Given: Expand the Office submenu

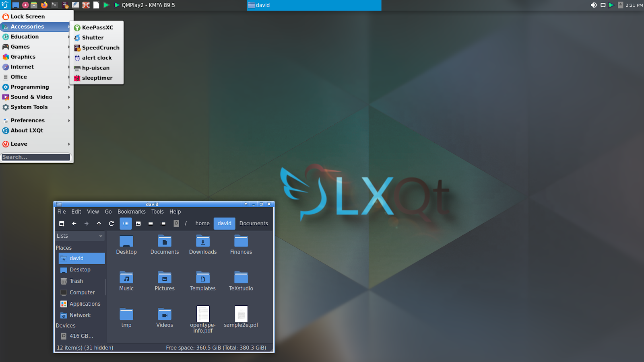Looking at the screenshot, I should (x=36, y=77).
